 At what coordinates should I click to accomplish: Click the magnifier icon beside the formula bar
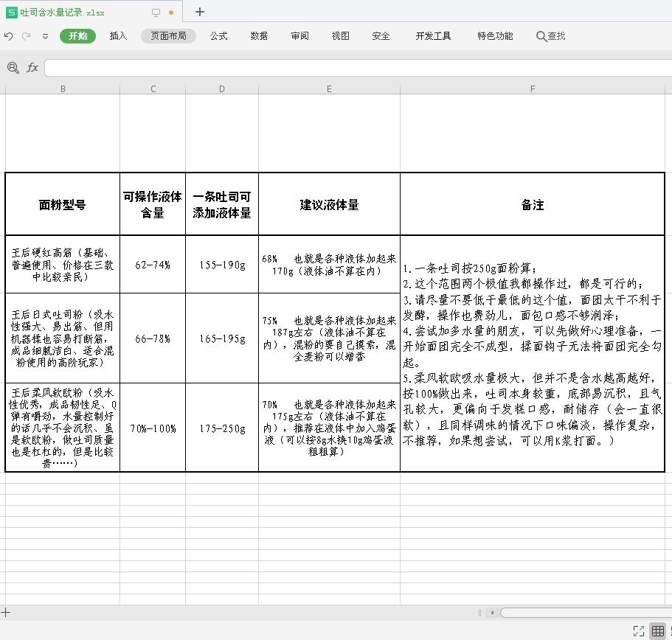[13, 67]
